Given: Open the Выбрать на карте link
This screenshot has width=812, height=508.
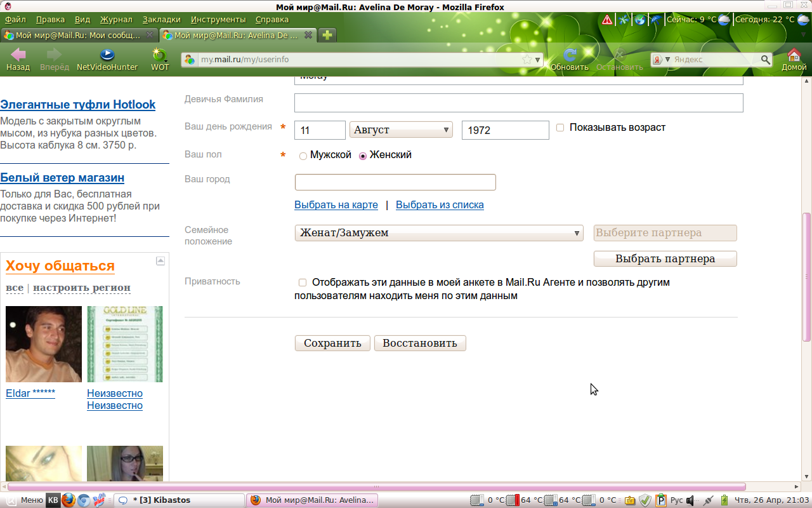Looking at the screenshot, I should tap(336, 204).
